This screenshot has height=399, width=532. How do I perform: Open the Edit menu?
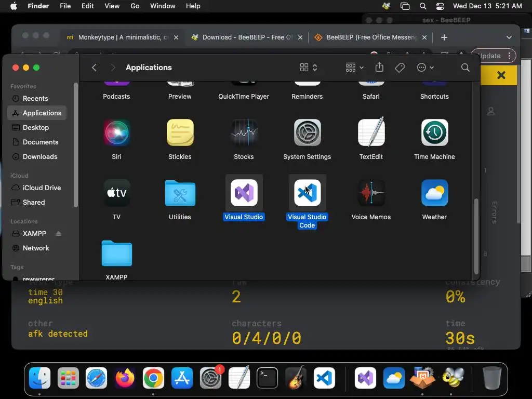[x=87, y=6]
